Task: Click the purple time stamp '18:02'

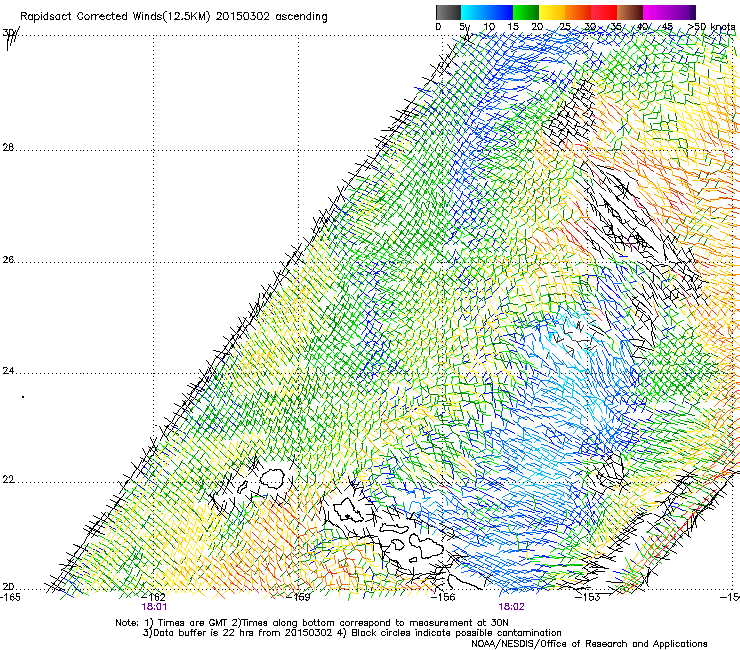Action: click(512, 607)
